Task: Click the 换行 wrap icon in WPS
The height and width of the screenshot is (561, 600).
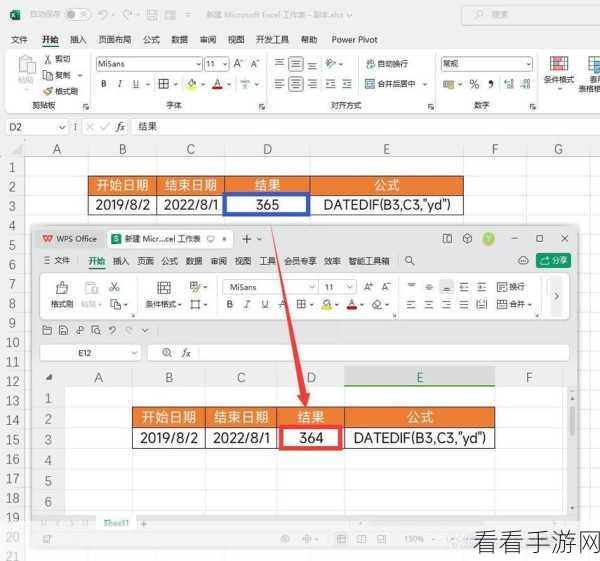Action: (x=510, y=287)
